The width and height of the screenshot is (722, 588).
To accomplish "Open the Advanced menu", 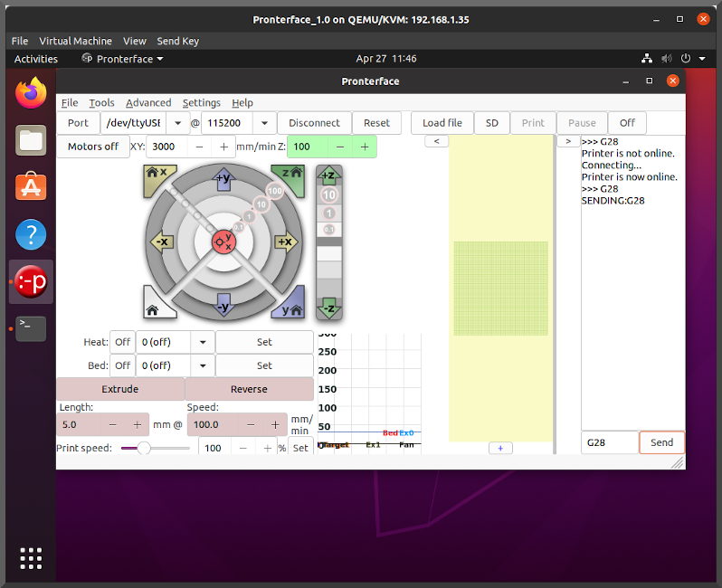I will (x=148, y=103).
